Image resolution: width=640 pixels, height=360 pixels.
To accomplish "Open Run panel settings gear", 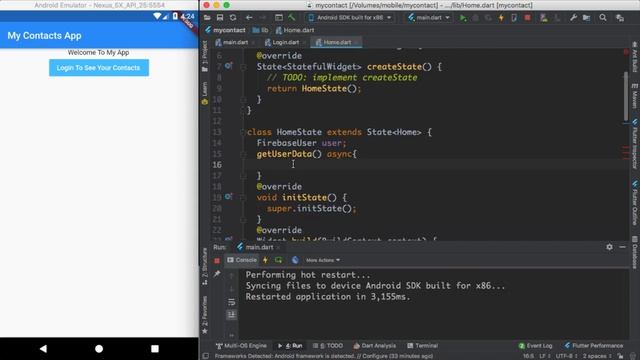I will [609, 247].
